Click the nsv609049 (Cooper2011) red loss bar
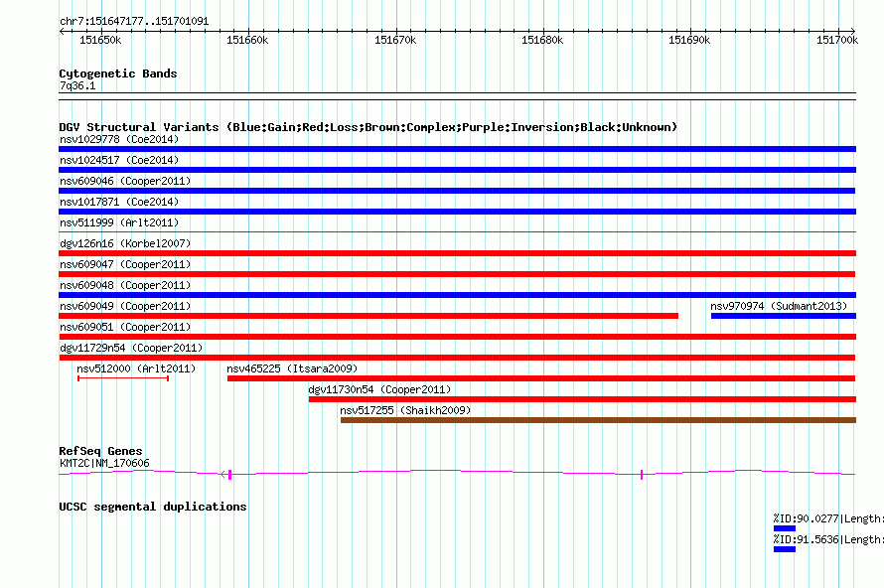The image size is (884, 588). coord(368,316)
